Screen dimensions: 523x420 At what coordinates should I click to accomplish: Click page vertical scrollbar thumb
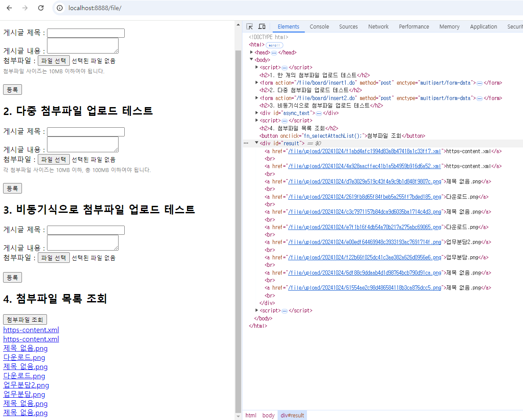tap(238, 232)
